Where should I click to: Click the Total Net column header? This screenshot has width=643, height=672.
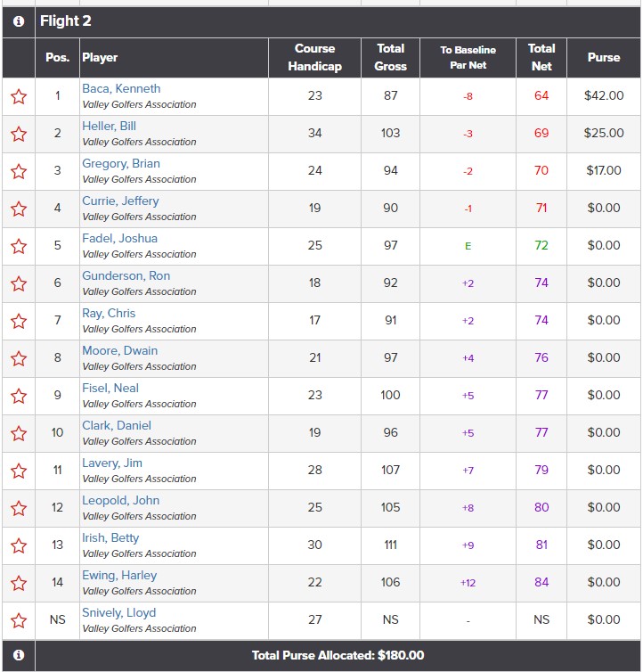[x=541, y=57]
